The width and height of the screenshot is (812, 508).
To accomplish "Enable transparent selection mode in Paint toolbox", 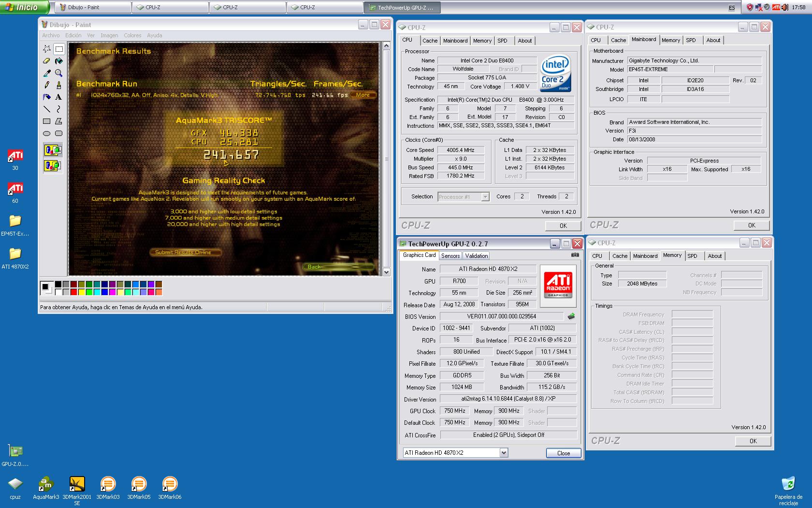I will tap(53, 165).
